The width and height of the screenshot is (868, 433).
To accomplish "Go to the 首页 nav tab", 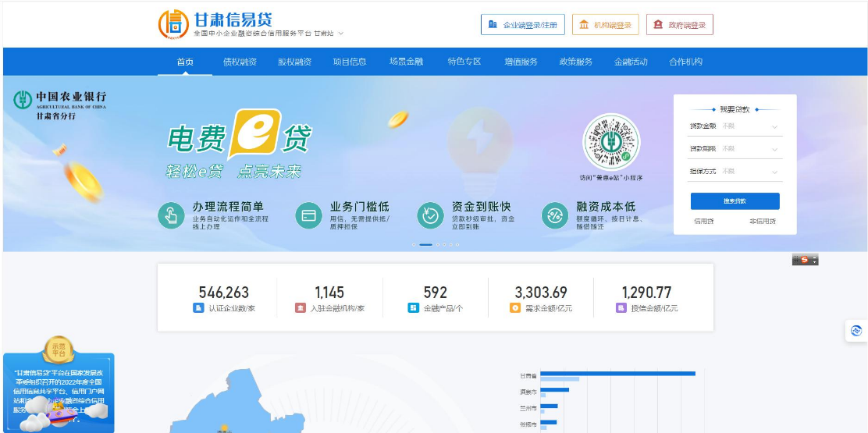I will pos(185,62).
